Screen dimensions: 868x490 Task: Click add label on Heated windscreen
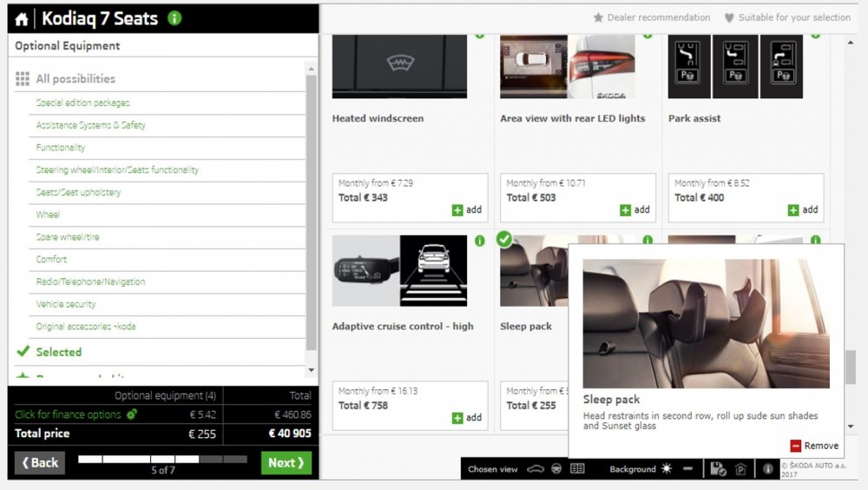pyautogui.click(x=474, y=209)
